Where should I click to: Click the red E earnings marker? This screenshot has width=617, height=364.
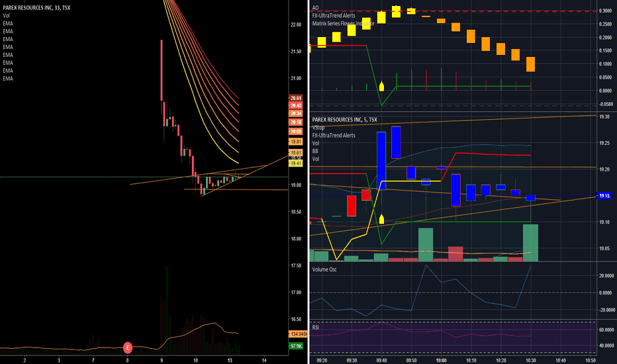[128, 348]
